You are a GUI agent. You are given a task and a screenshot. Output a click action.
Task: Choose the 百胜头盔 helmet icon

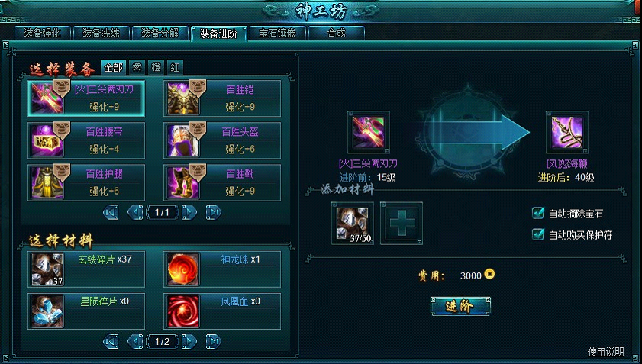pos(183,140)
